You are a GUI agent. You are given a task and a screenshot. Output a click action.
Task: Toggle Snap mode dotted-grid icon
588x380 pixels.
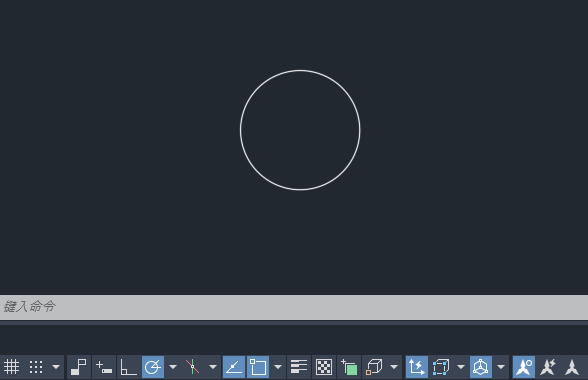pyautogui.click(x=36, y=367)
